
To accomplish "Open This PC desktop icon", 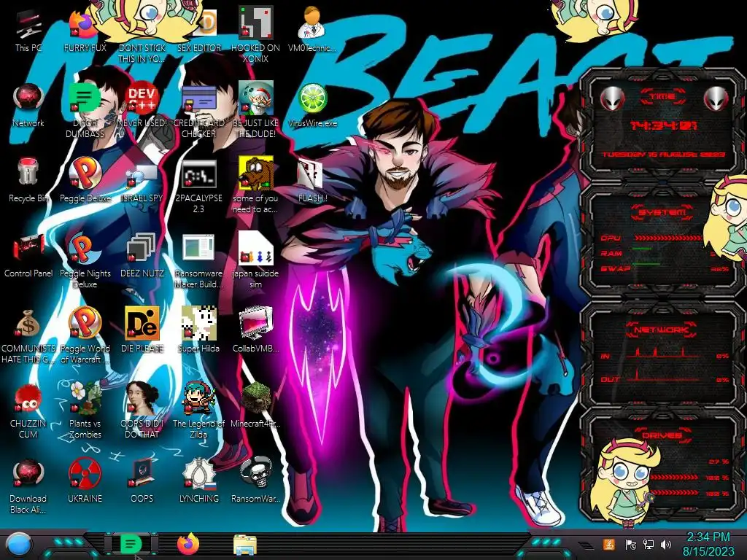I will [x=28, y=24].
